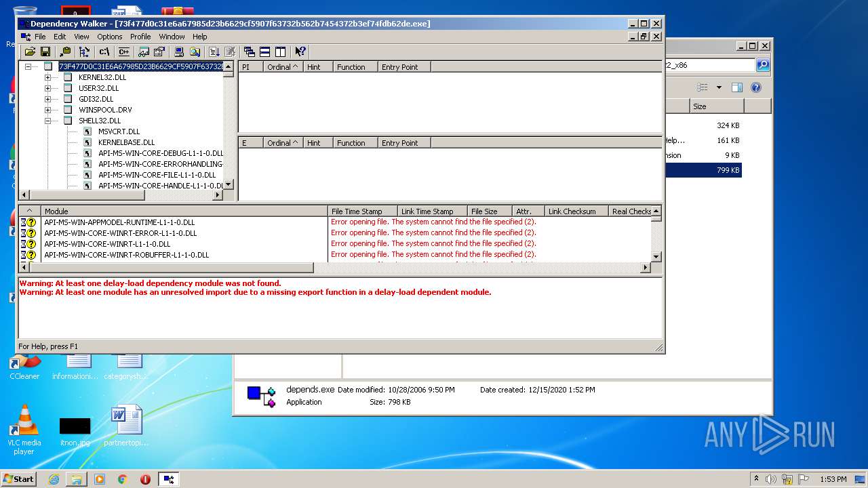The image size is (868, 488).
Task: Click View Module in External Viewer icon
Action: [144, 52]
